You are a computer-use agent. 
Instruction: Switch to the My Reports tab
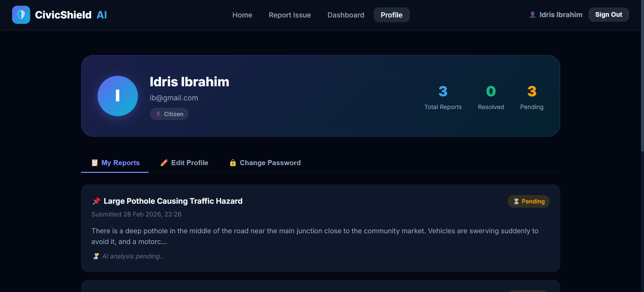pos(115,163)
